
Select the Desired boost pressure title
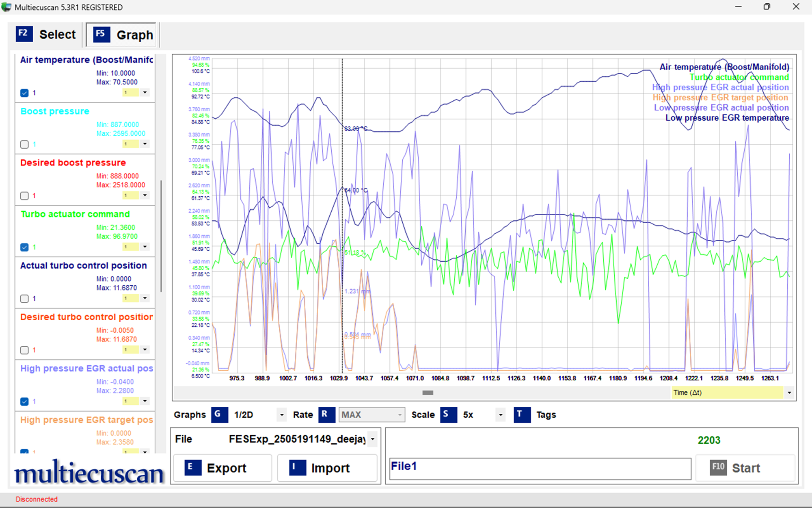pos(73,163)
